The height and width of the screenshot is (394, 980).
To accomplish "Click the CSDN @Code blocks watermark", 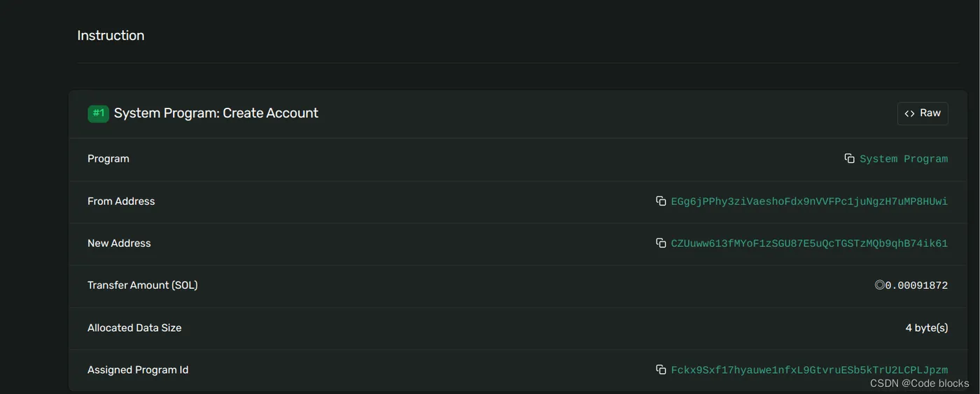I will [919, 383].
